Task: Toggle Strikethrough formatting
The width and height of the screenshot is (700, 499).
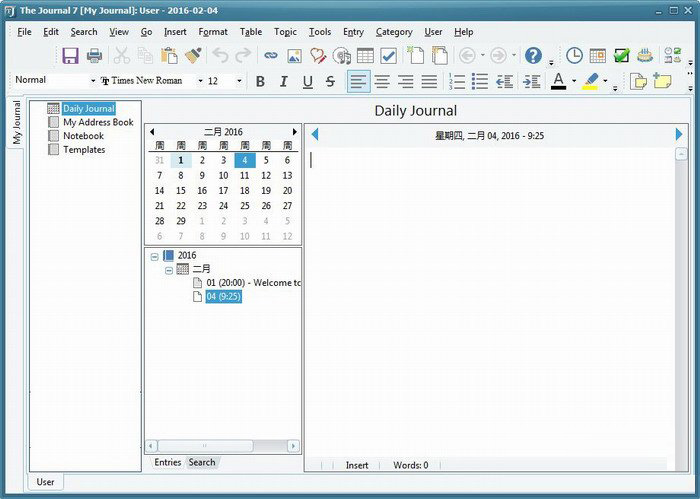Action: 330,82
